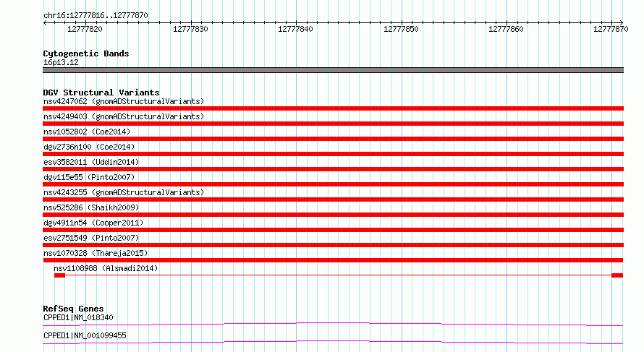The width and height of the screenshot is (644, 352).
Task: Select variant label dgv2736n100 (Coe2014)
Action: [x=89, y=147]
